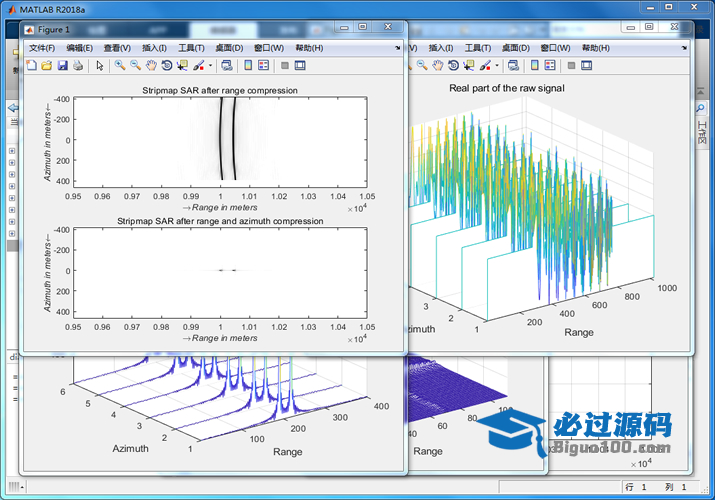Select Rotate 3D tool in raw signal figure
This screenshot has width=715, height=500.
tap(453, 66)
